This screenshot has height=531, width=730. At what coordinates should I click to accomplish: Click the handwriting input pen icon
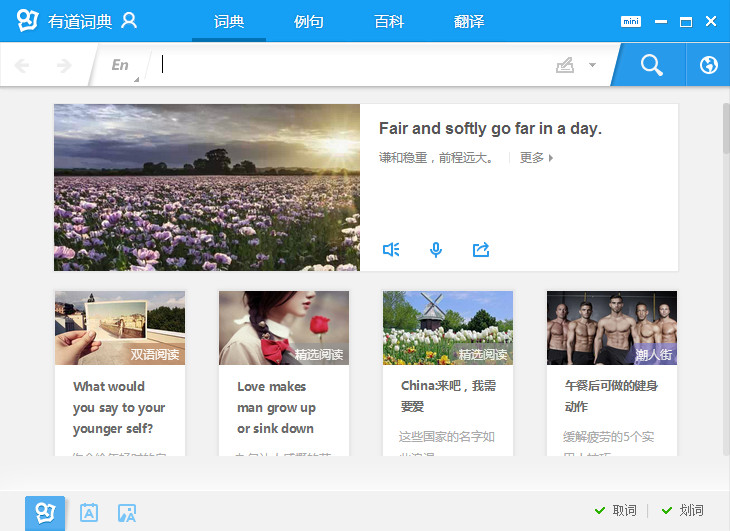pyautogui.click(x=565, y=66)
